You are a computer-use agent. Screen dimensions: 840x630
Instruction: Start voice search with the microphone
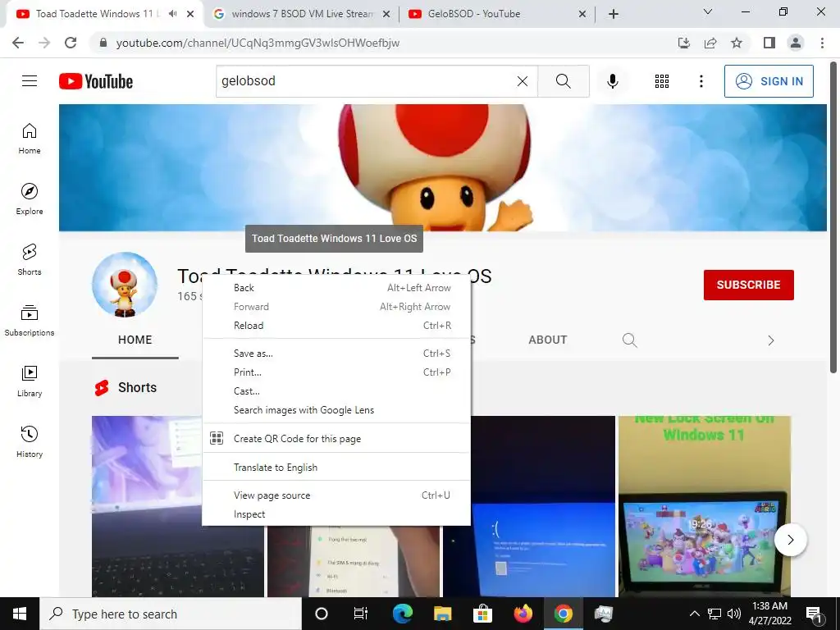612,81
